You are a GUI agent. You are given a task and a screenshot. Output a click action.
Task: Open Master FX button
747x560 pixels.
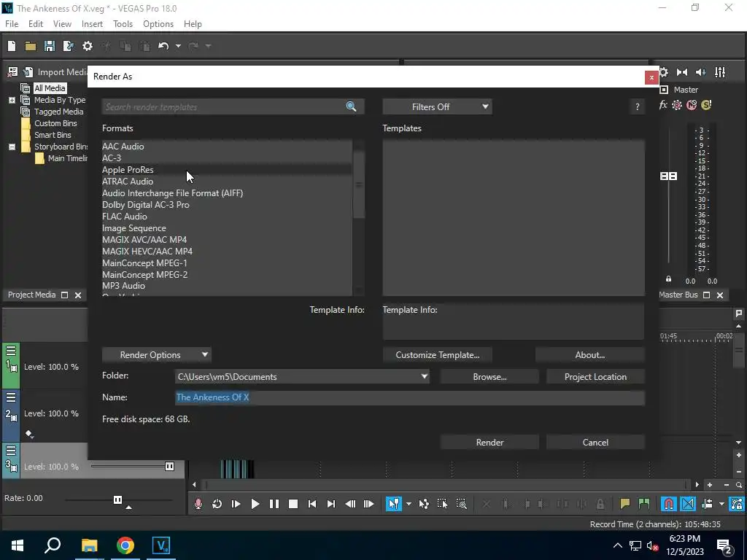click(663, 105)
